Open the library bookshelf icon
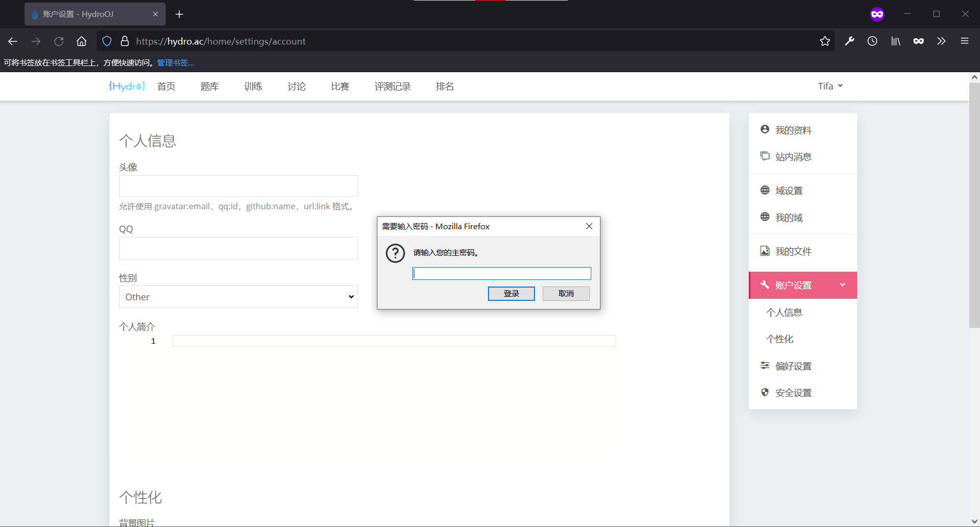 pyautogui.click(x=896, y=41)
